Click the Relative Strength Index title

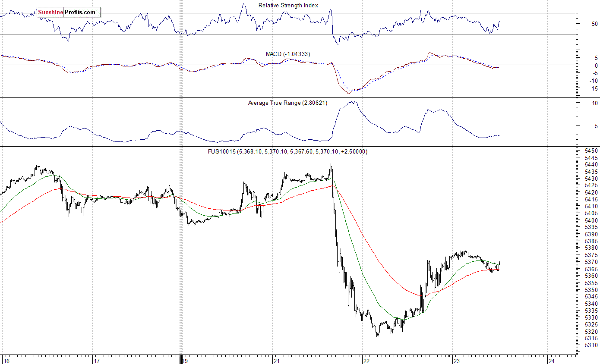click(288, 6)
